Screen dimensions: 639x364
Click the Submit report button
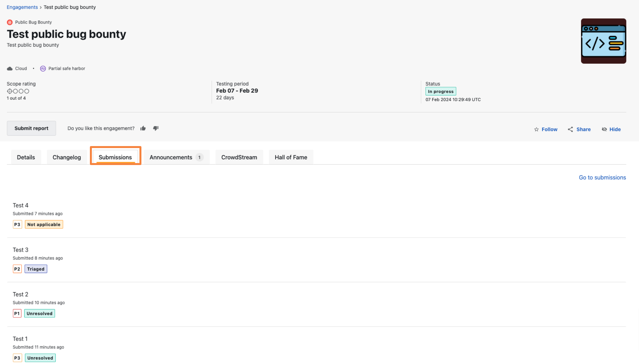tap(31, 128)
